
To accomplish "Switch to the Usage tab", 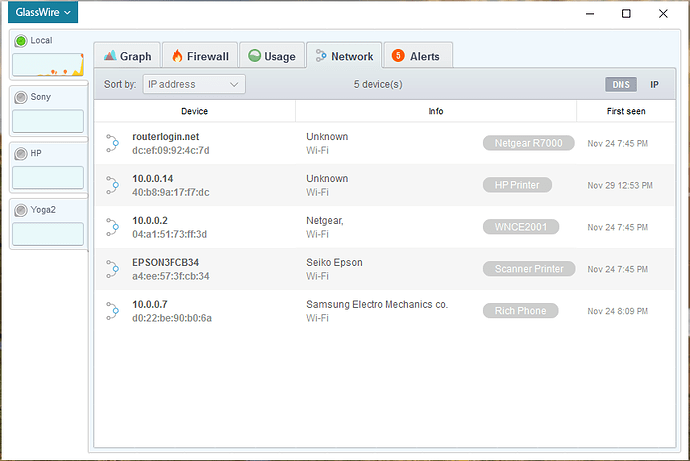I will pos(271,56).
